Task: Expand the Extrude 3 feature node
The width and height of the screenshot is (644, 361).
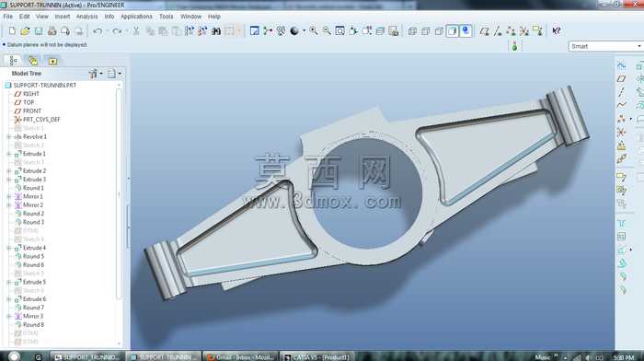Action: click(8, 180)
